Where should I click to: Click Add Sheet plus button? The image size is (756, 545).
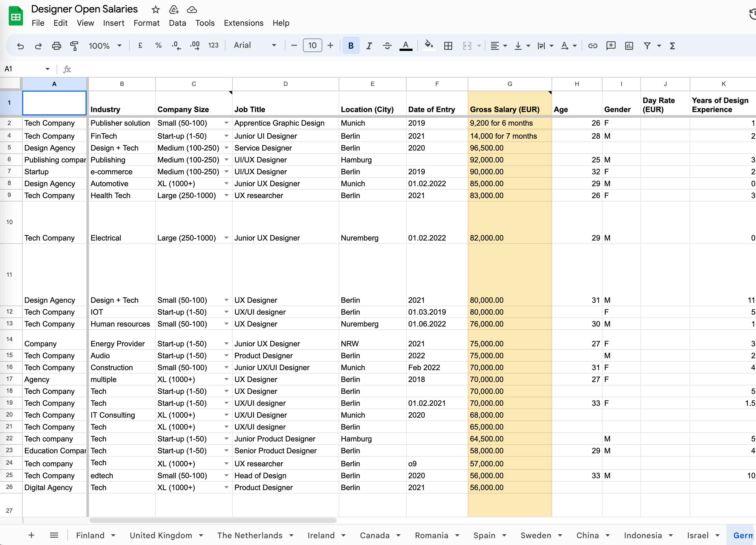click(x=31, y=535)
